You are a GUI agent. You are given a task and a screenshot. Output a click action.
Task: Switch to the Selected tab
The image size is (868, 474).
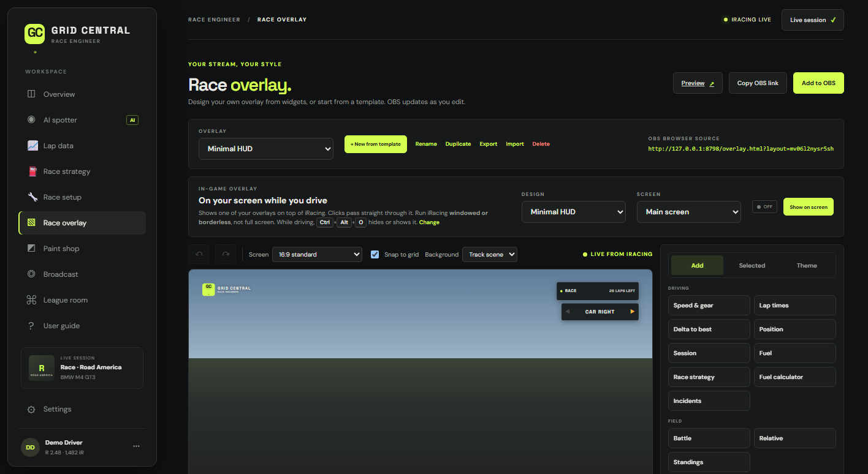752,265
